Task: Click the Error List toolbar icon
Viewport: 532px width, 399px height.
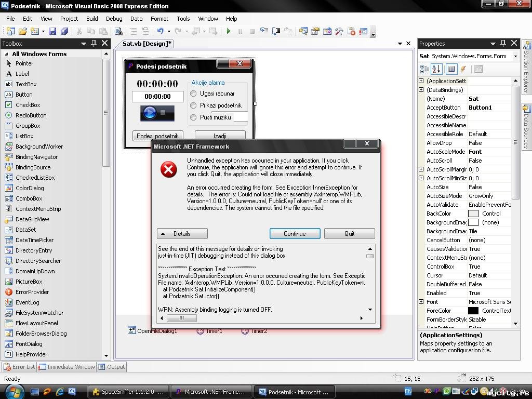Action: click(x=351, y=31)
